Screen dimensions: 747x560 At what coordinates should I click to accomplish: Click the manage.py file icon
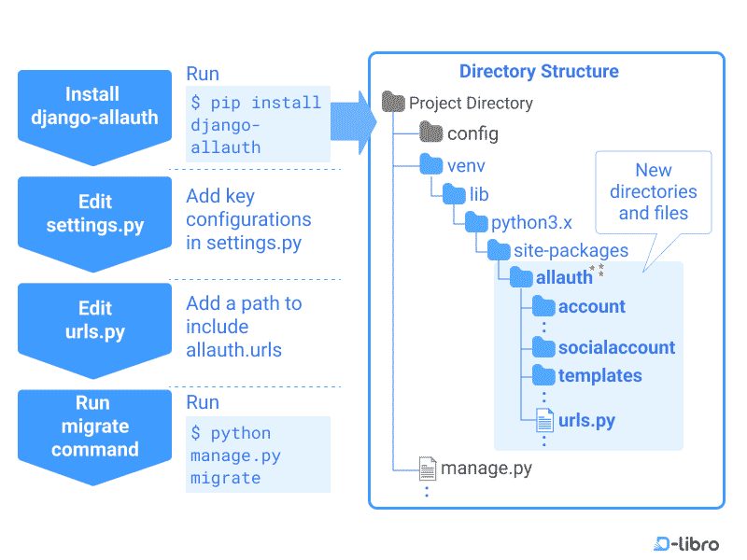(x=428, y=469)
